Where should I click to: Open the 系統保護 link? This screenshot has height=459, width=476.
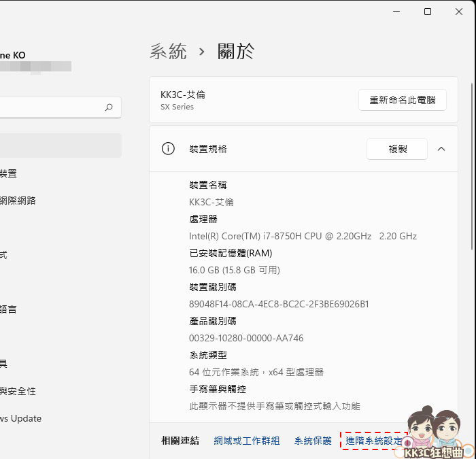[x=313, y=441]
